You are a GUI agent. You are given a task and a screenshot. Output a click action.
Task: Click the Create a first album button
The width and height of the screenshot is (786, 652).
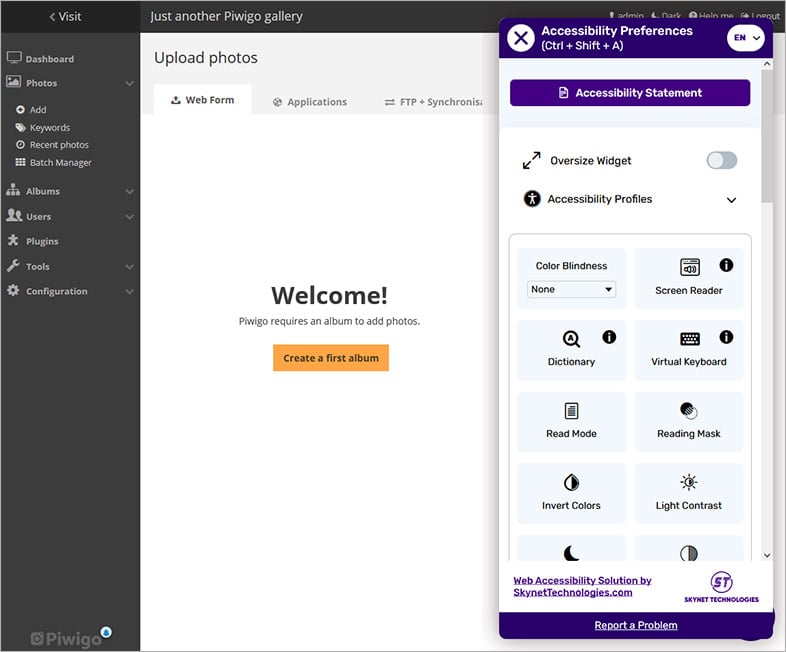point(331,358)
